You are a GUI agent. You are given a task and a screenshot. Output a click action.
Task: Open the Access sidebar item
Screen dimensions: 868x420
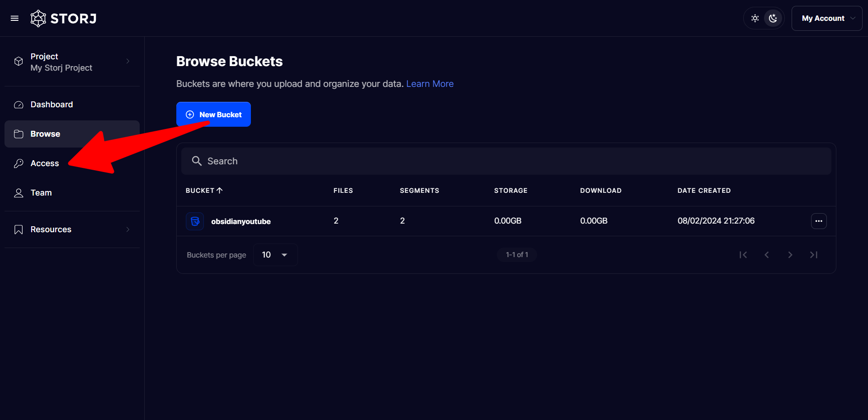(45, 163)
